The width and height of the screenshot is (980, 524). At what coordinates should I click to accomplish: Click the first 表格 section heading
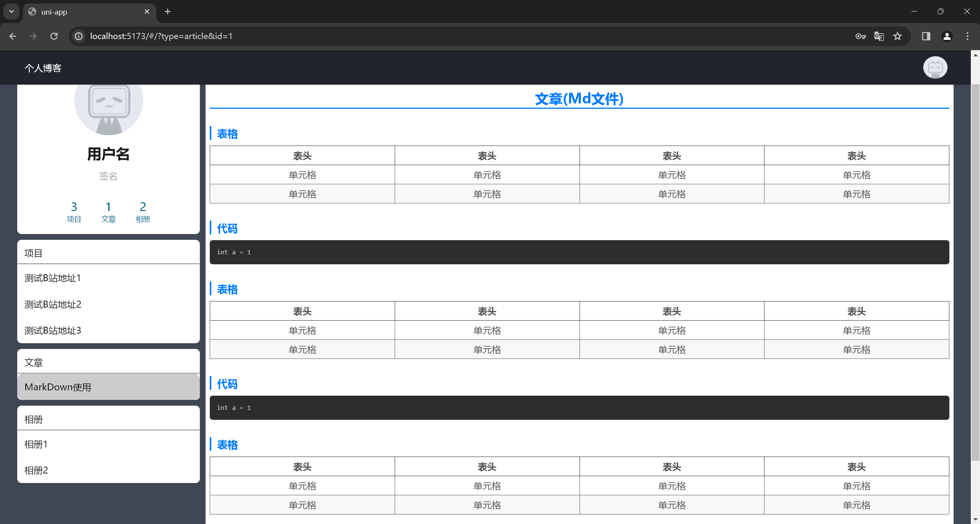(x=227, y=134)
